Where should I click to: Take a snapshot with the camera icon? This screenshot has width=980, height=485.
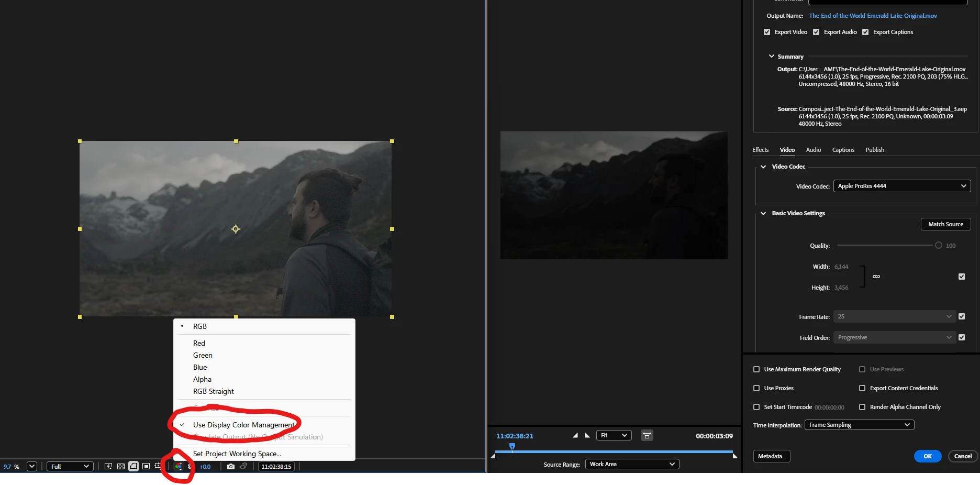pos(231,466)
